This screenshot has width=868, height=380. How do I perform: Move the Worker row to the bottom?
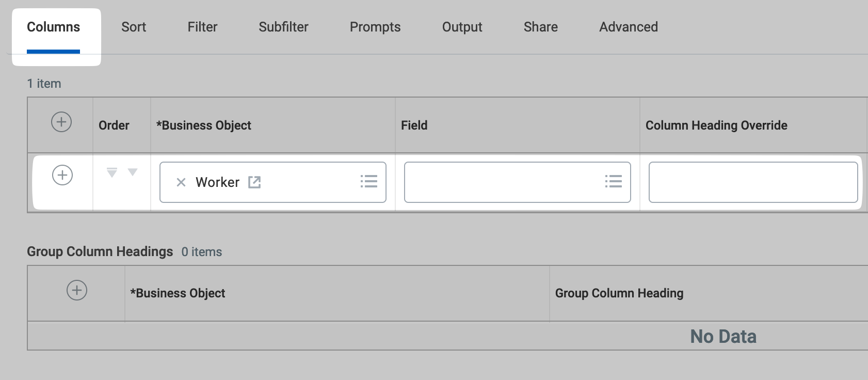[112, 172]
